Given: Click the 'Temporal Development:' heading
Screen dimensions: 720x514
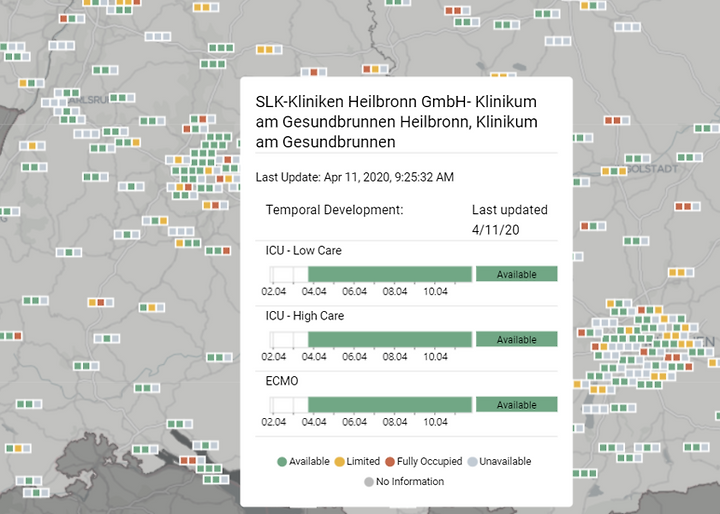Looking at the screenshot, I should click(334, 210).
